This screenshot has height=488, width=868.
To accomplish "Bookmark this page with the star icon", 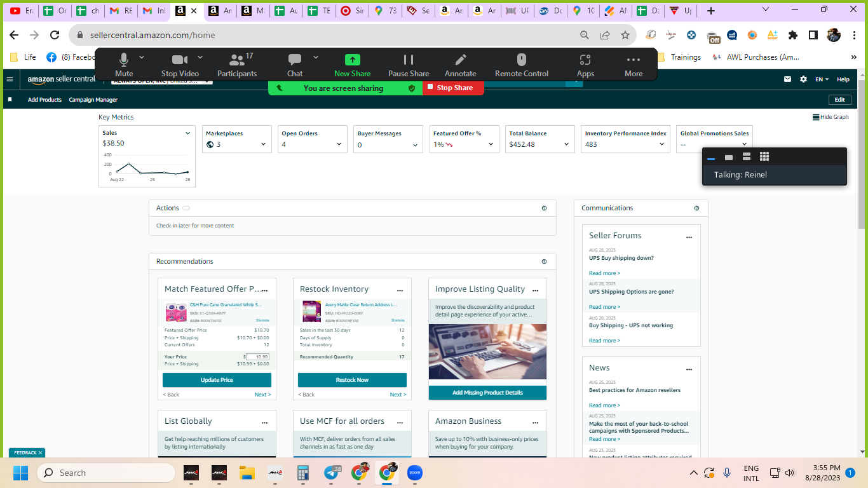I will tap(625, 36).
